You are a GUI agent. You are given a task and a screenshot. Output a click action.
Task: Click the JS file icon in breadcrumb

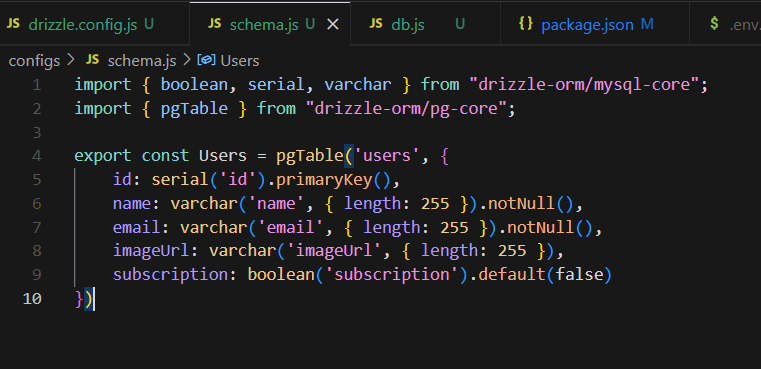tap(92, 60)
